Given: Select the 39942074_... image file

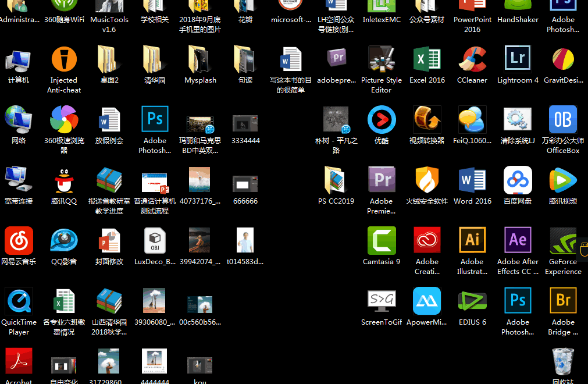Looking at the screenshot, I should [199, 240].
